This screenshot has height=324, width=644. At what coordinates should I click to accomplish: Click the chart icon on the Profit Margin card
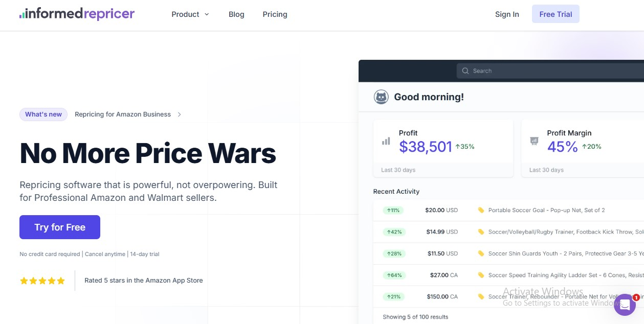pyautogui.click(x=534, y=141)
